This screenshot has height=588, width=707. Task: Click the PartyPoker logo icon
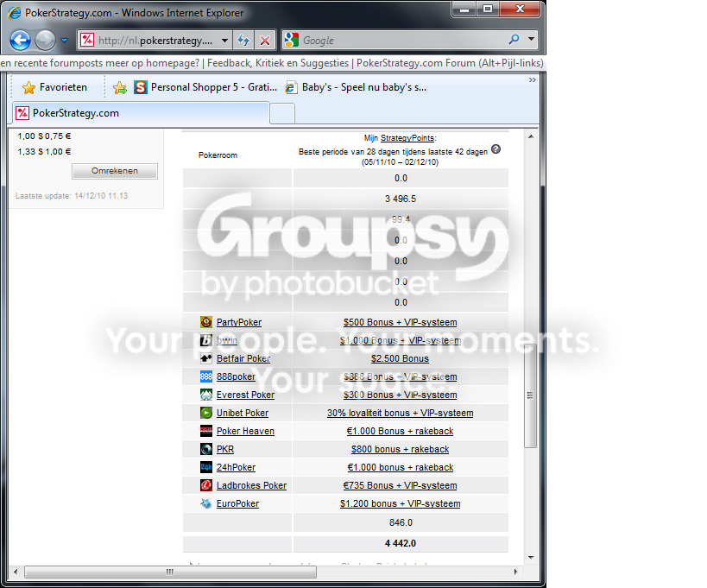point(206,322)
